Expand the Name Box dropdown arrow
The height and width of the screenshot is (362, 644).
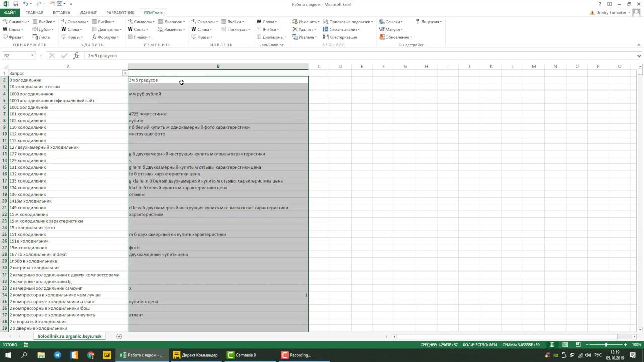[x=32, y=56]
